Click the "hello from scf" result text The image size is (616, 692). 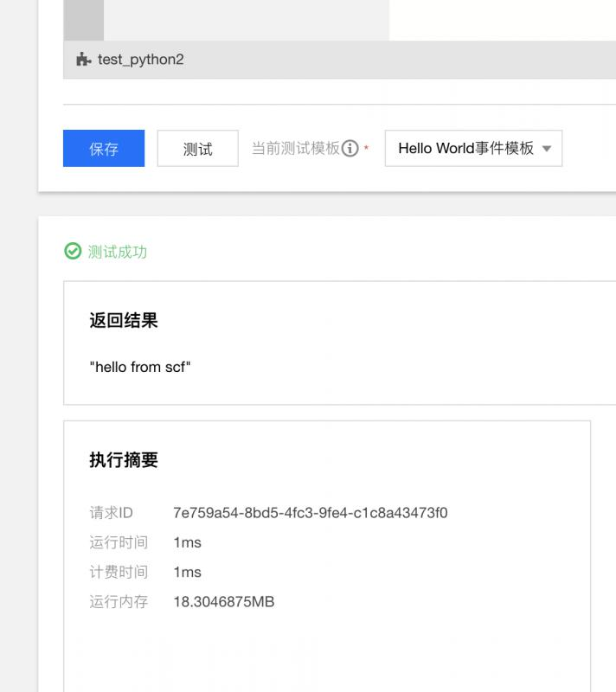tap(140, 367)
